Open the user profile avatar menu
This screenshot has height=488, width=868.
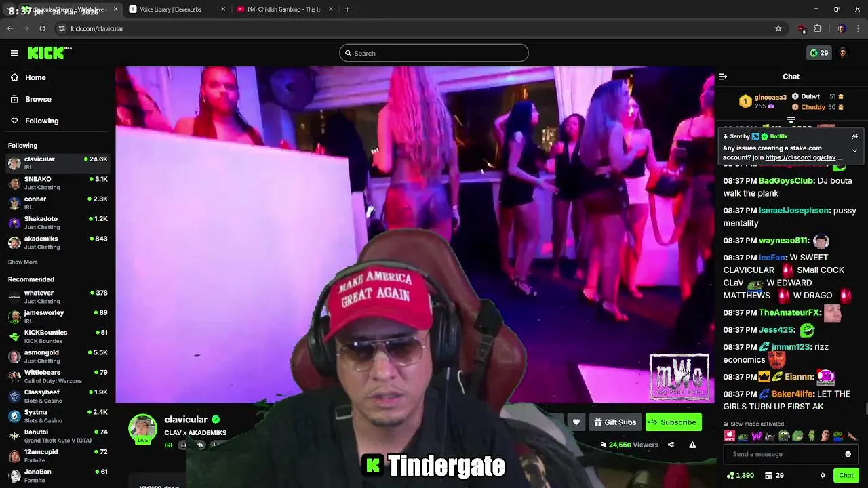pyautogui.click(x=843, y=53)
